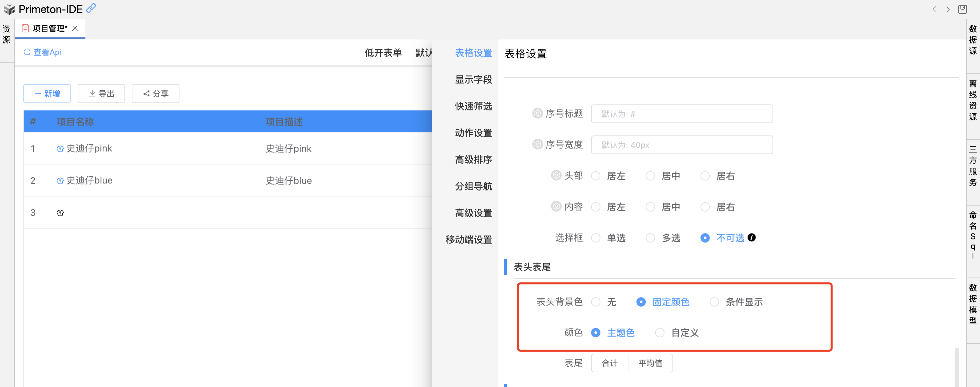
Task: Click the row icon before 史迪仔pink name
Action: click(60, 149)
